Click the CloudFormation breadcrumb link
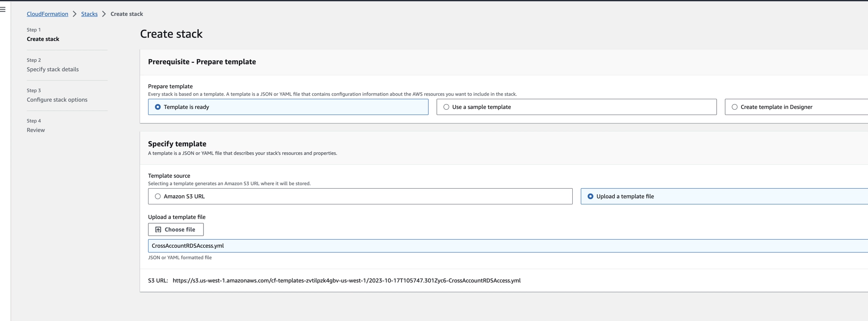Screen dimensions: 868x321 tap(47, 14)
